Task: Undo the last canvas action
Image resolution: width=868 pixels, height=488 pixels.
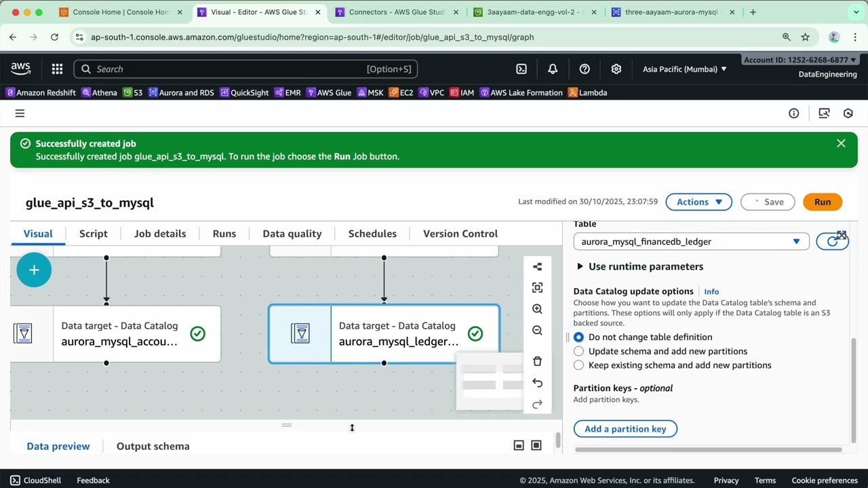Action: [x=537, y=383]
